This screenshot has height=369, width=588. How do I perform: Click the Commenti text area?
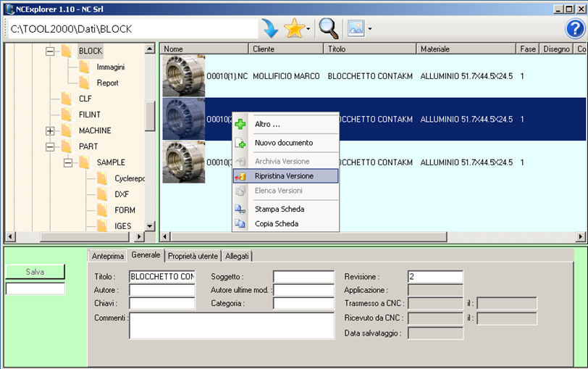(232, 326)
